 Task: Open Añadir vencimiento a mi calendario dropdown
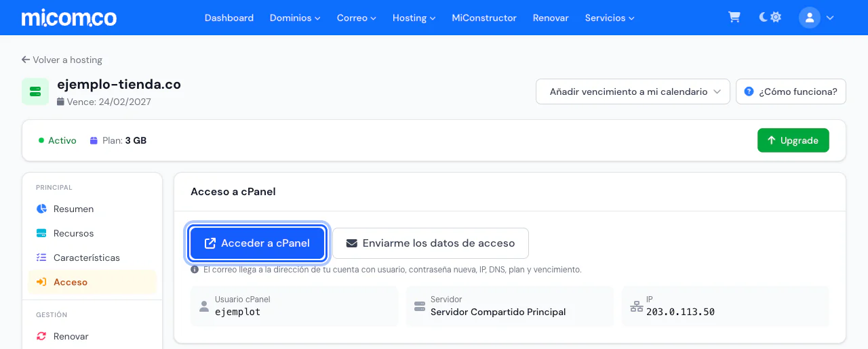click(x=633, y=91)
